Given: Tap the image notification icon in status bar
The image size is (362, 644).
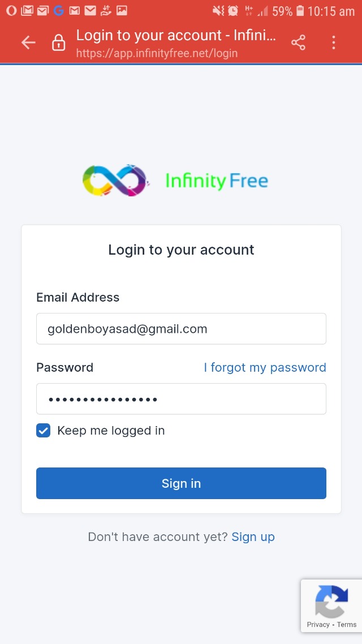Looking at the screenshot, I should [122, 10].
